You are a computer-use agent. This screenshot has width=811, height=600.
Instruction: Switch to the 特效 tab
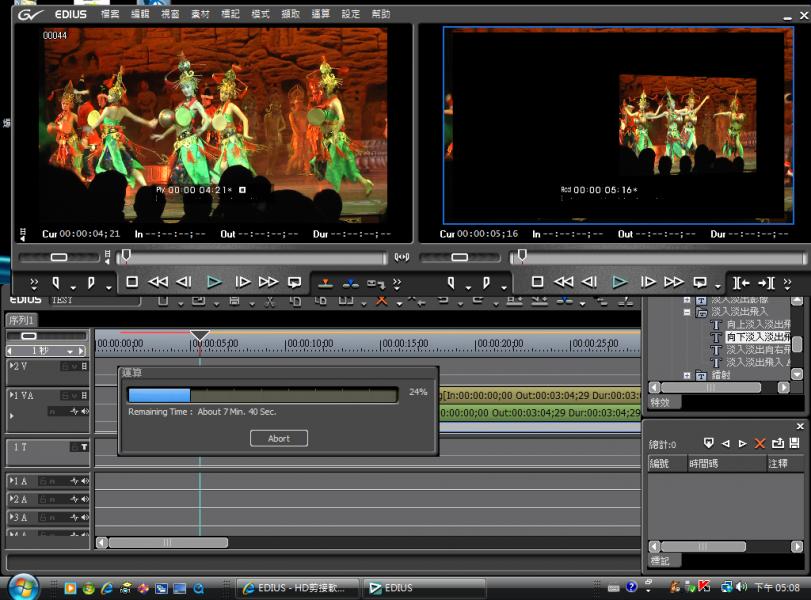tap(660, 402)
